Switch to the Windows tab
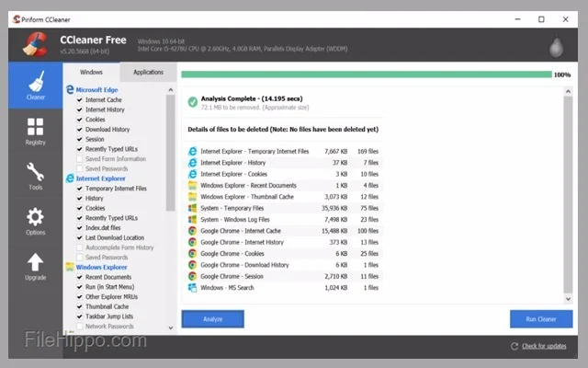Viewport: 588px width, 368px height. [x=91, y=72]
